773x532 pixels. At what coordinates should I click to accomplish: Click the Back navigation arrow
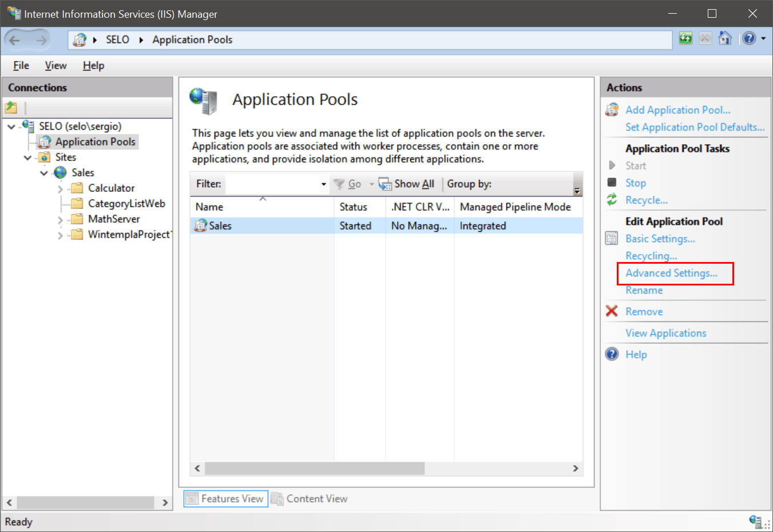(x=15, y=40)
